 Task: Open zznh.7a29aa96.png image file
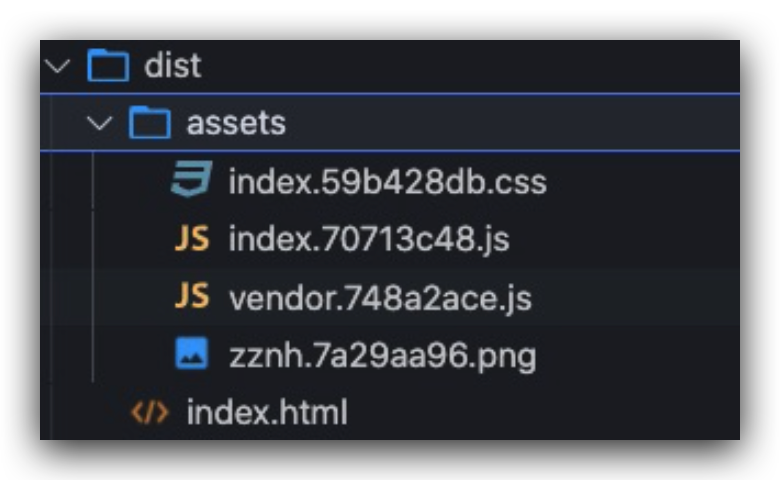(x=382, y=356)
